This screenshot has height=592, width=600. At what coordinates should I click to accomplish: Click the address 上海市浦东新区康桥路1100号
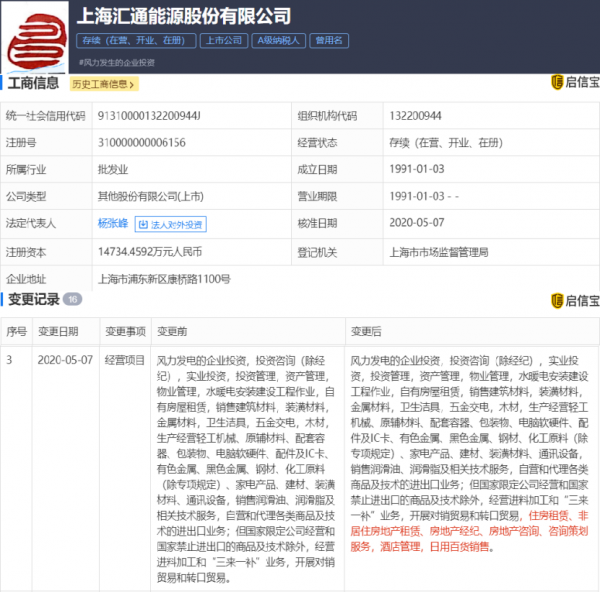pos(165,279)
